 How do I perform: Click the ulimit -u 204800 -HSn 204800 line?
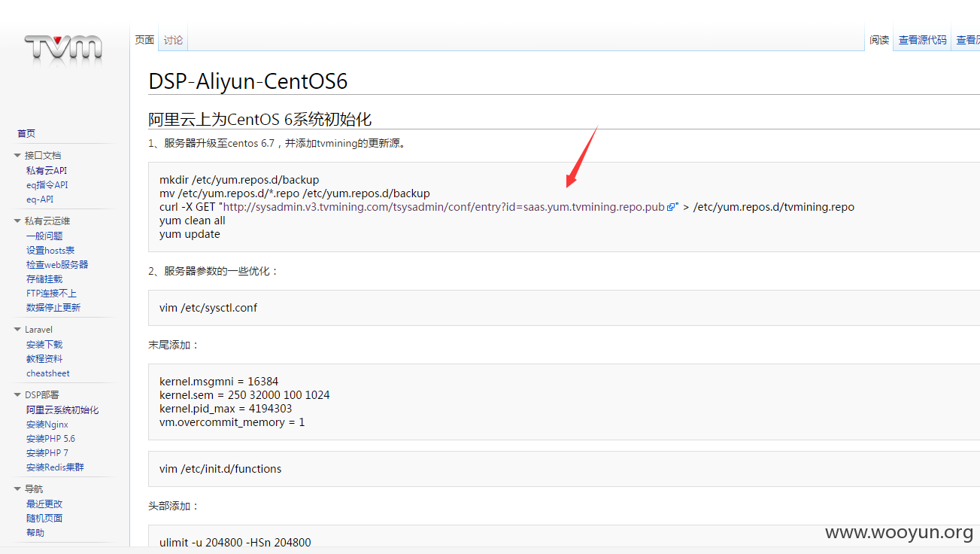point(235,543)
